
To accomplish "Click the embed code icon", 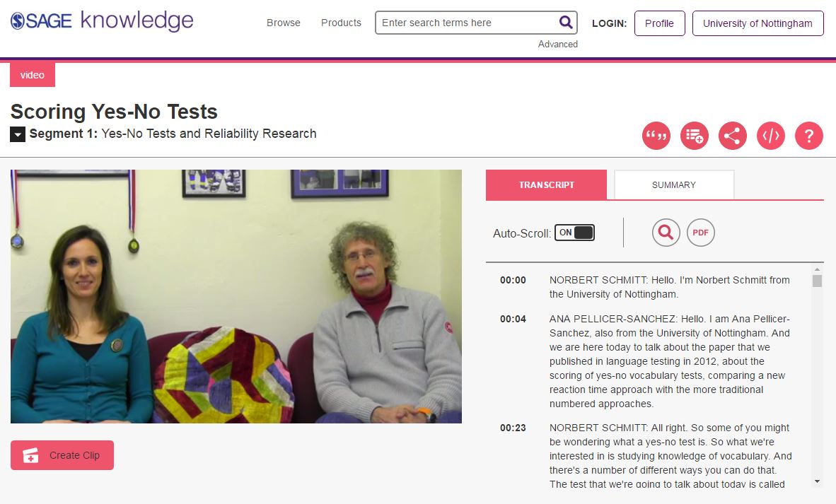I will 770,136.
